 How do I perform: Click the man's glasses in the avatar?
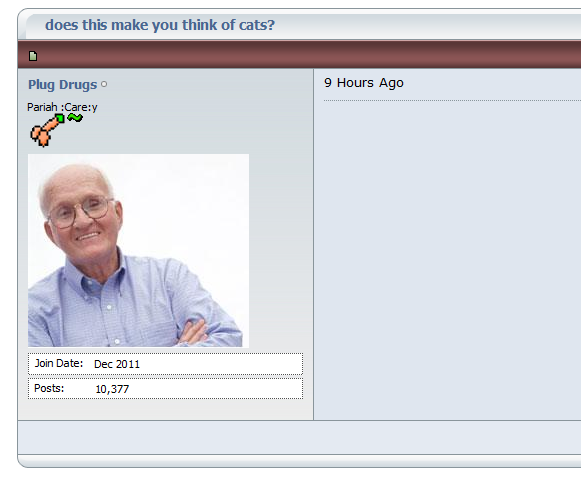(81, 212)
